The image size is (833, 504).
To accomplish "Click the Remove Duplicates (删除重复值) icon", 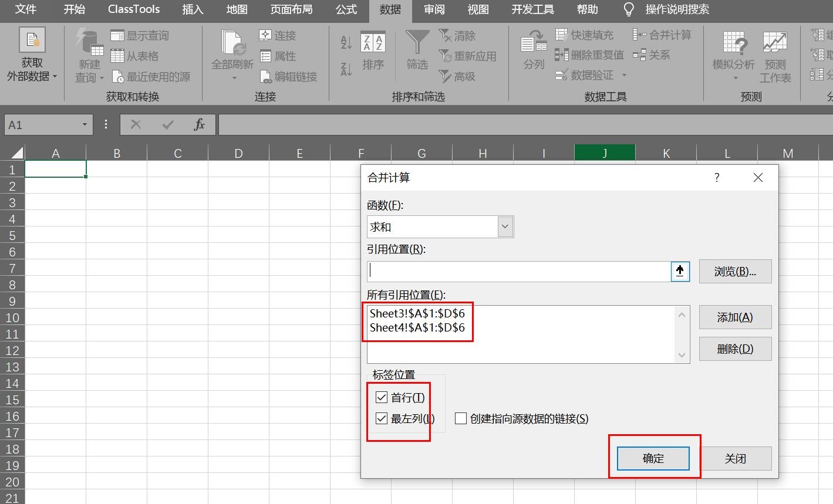I will [x=562, y=55].
